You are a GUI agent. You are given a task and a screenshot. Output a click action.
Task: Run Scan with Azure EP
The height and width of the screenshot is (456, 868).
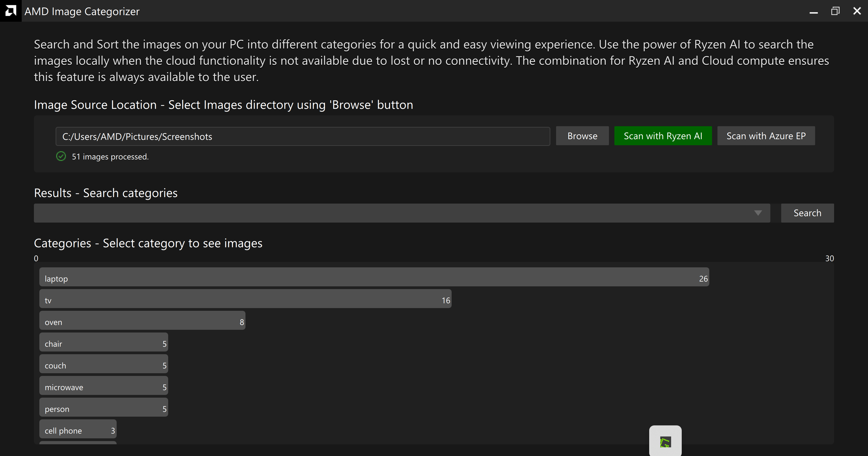[766, 136]
